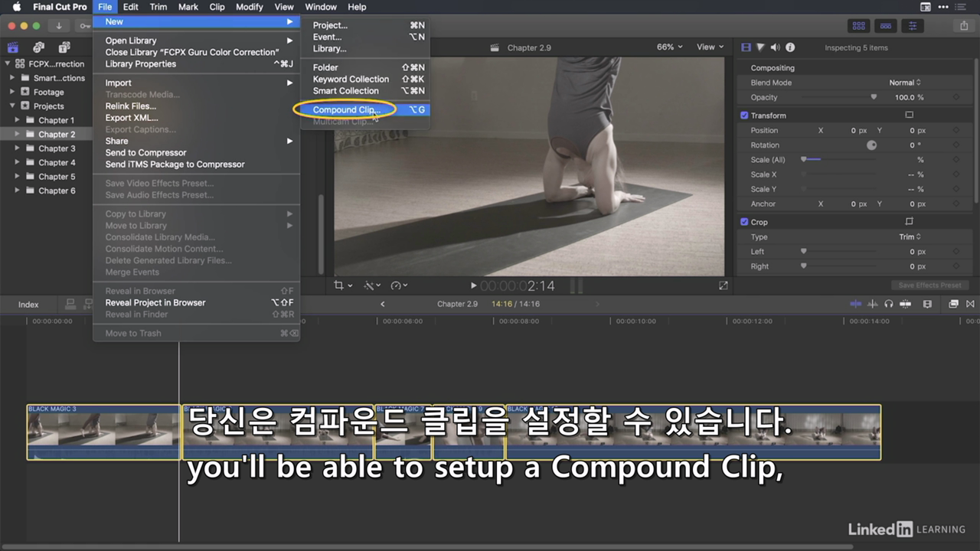Screen dimensions: 980x551
Task: Open the Info inspector tab
Action: [790, 47]
